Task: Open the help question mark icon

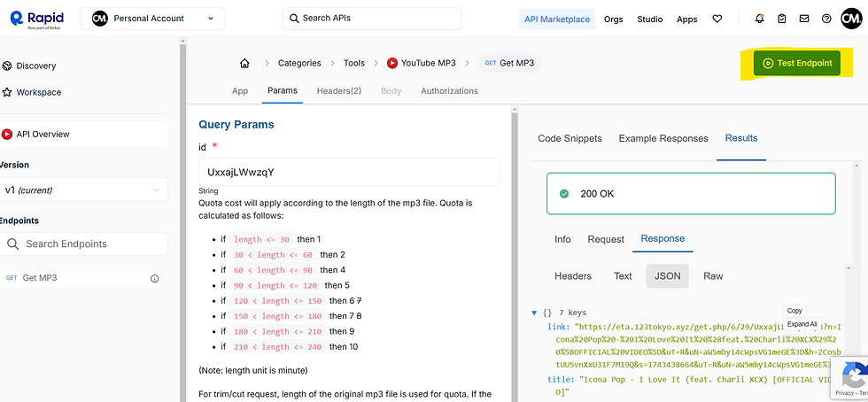Action: tap(826, 19)
